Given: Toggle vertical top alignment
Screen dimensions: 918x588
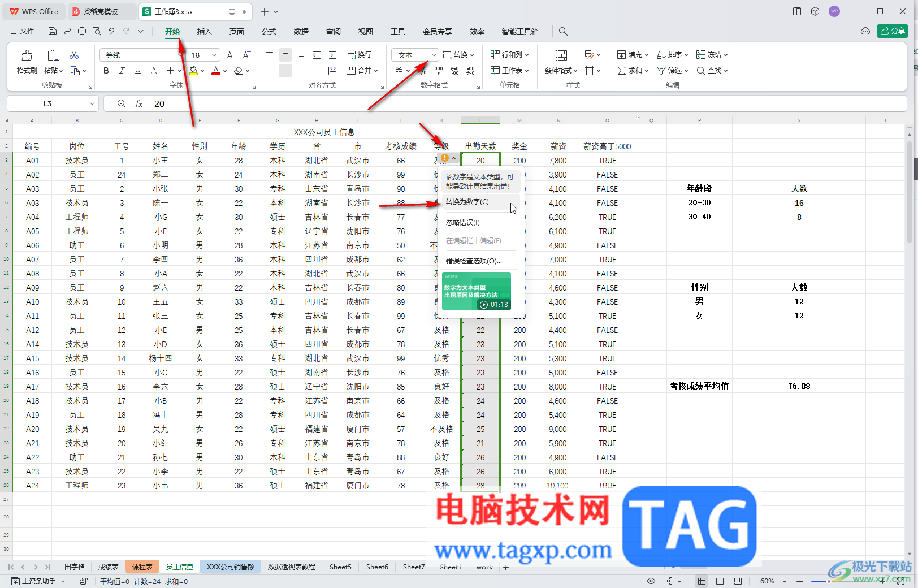Looking at the screenshot, I should click(270, 55).
